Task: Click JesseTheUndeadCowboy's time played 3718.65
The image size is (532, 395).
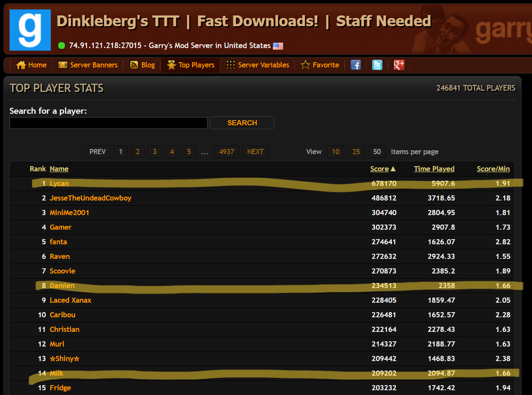Action: coord(441,198)
